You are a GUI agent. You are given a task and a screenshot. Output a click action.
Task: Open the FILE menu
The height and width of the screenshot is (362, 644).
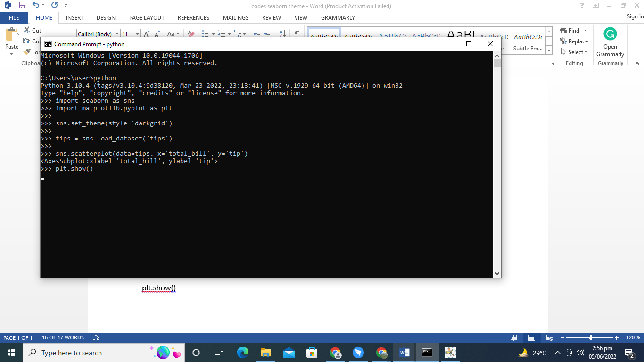[14, 17]
